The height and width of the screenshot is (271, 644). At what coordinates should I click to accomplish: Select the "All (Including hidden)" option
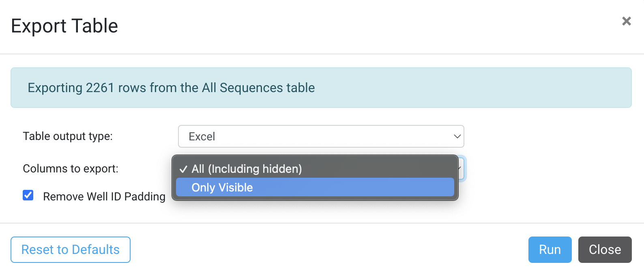coord(247,169)
